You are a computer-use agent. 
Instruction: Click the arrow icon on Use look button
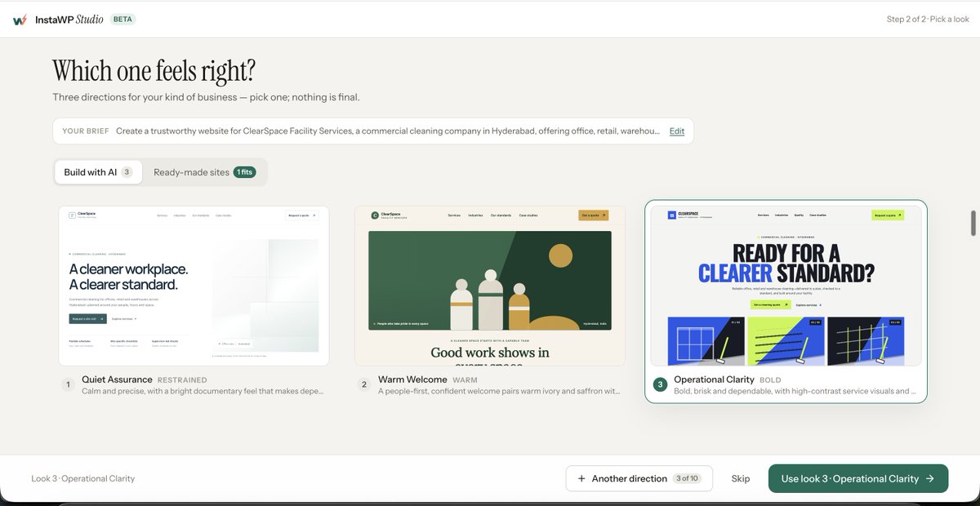pyautogui.click(x=929, y=478)
